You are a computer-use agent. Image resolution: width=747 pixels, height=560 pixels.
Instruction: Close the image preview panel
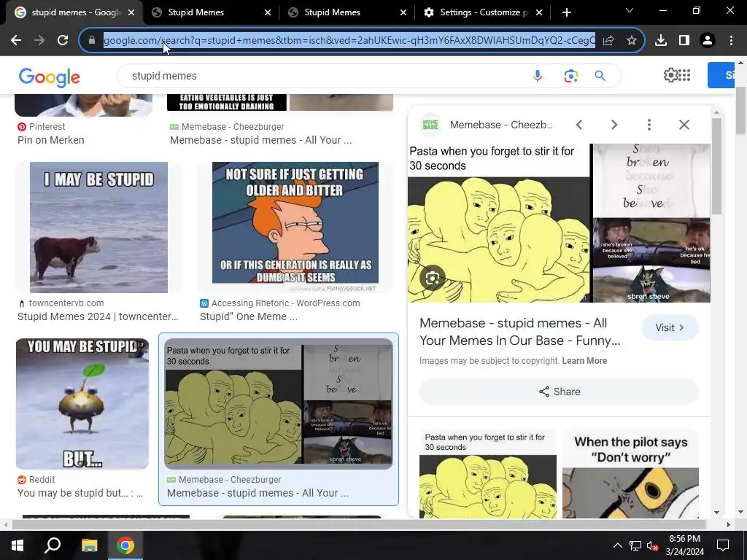pos(684,125)
